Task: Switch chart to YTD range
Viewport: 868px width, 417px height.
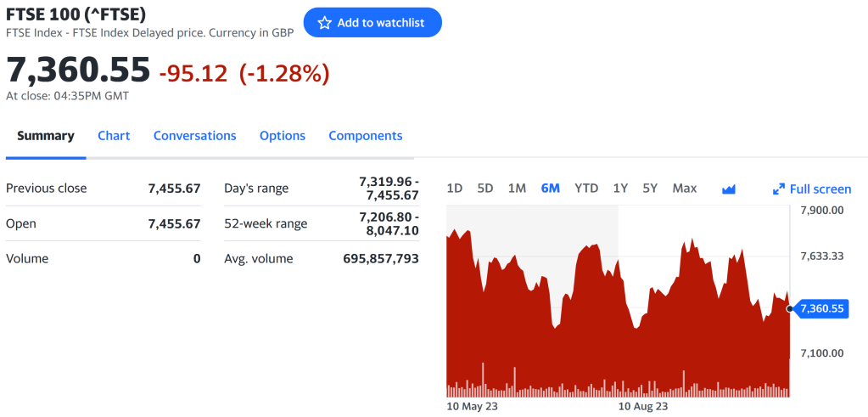Action: (586, 189)
